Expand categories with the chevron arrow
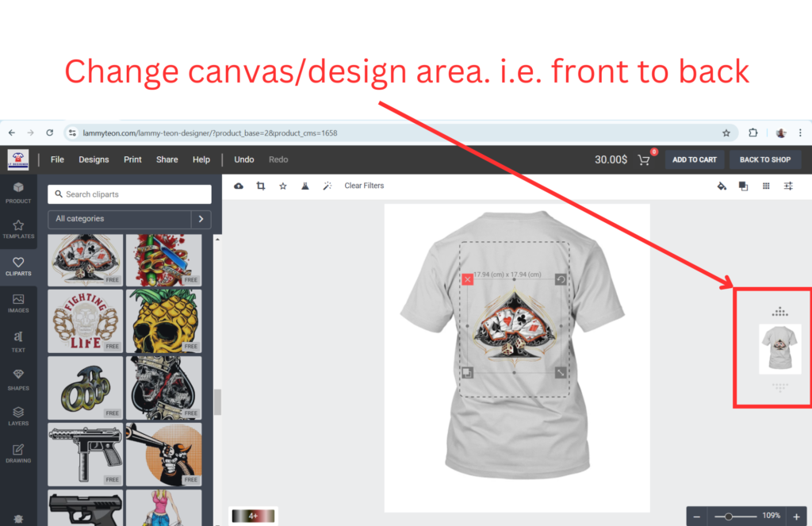 click(201, 219)
